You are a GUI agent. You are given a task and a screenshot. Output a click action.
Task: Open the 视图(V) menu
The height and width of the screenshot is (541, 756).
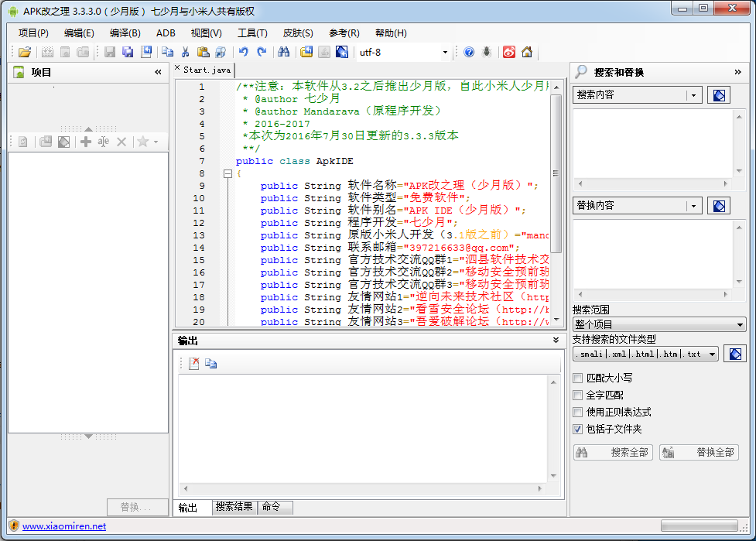click(x=207, y=33)
